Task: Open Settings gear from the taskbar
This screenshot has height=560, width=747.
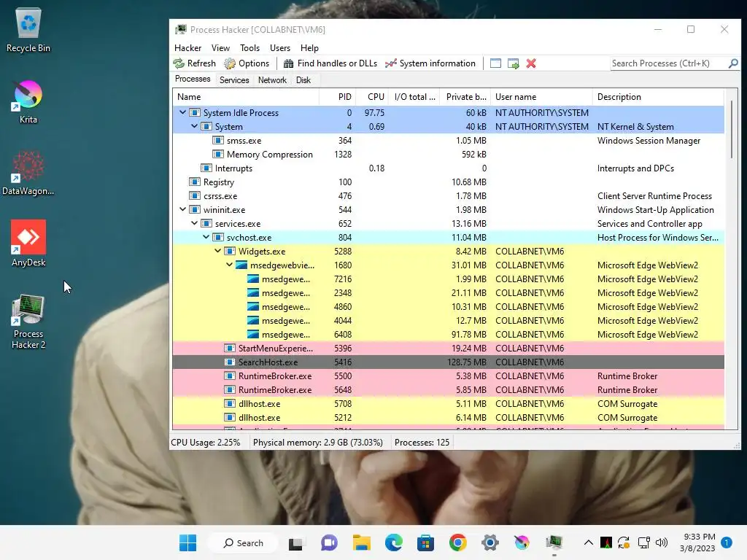Action: click(489, 542)
